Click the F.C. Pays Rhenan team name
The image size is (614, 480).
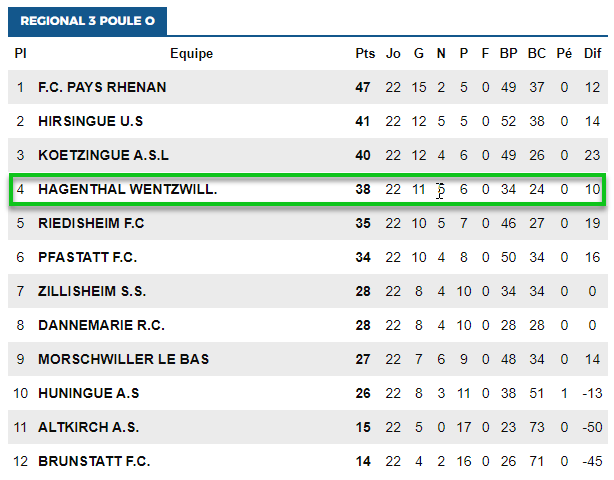[102, 87]
